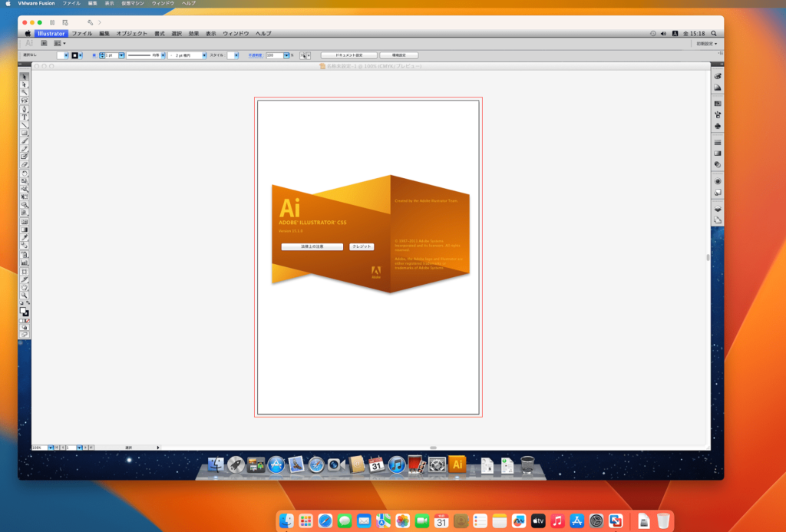Image resolution: width=786 pixels, height=532 pixels.
Task: Open the Swatches panel icon
Action: click(x=718, y=104)
